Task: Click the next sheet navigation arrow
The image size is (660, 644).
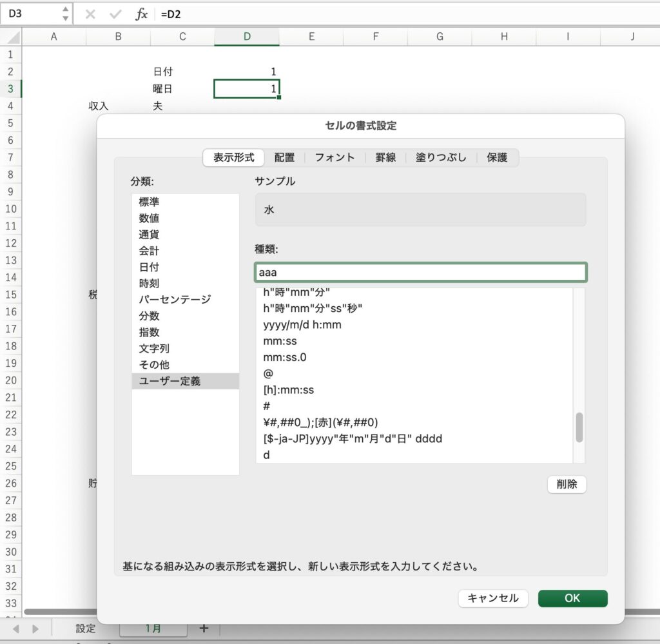Action: click(x=35, y=629)
